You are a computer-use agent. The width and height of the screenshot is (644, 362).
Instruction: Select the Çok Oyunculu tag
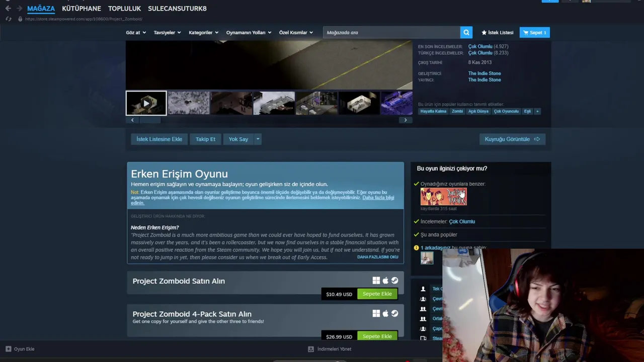[506, 111]
